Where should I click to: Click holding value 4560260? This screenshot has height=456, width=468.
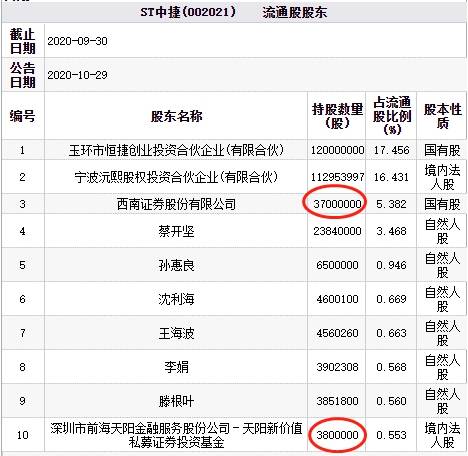337,333
